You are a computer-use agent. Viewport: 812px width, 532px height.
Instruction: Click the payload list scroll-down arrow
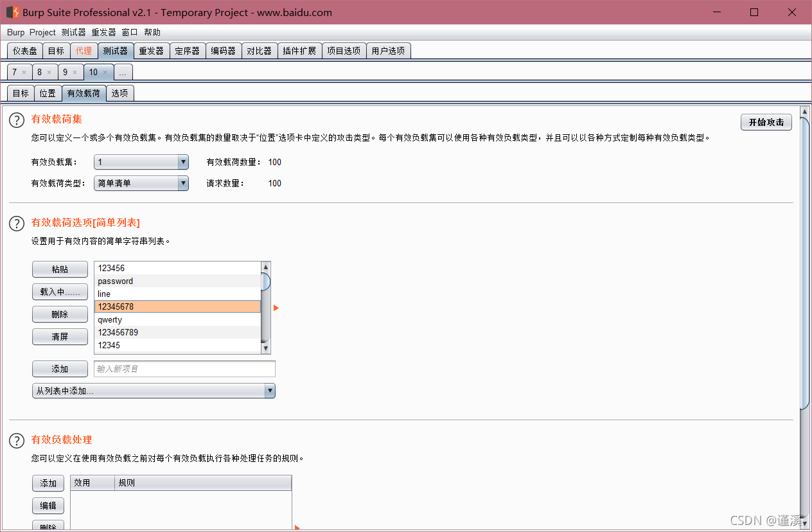[x=266, y=348]
